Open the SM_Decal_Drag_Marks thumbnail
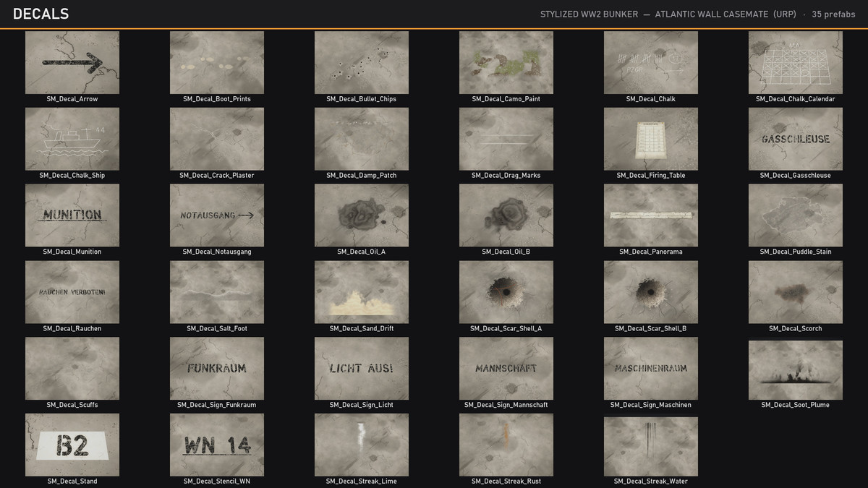This screenshot has height=488, width=868. (x=506, y=139)
